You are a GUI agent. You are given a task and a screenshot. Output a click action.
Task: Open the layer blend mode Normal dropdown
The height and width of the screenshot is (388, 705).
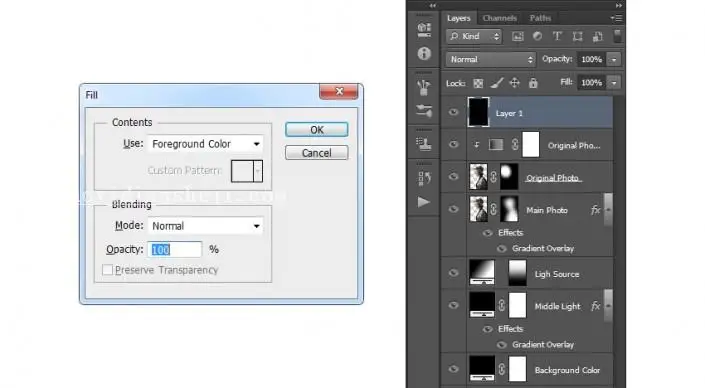coord(491,59)
